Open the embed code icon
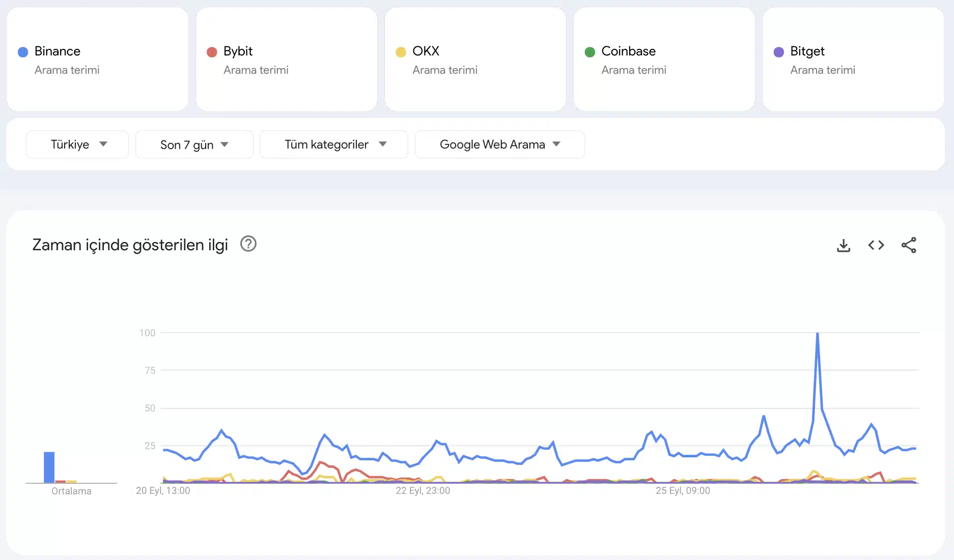Image resolution: width=954 pixels, height=560 pixels. tap(876, 245)
